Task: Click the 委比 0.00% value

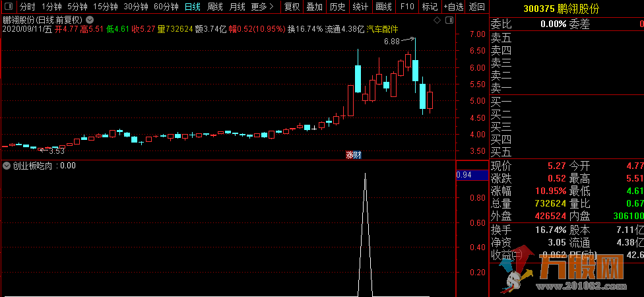Action: pyautogui.click(x=553, y=24)
